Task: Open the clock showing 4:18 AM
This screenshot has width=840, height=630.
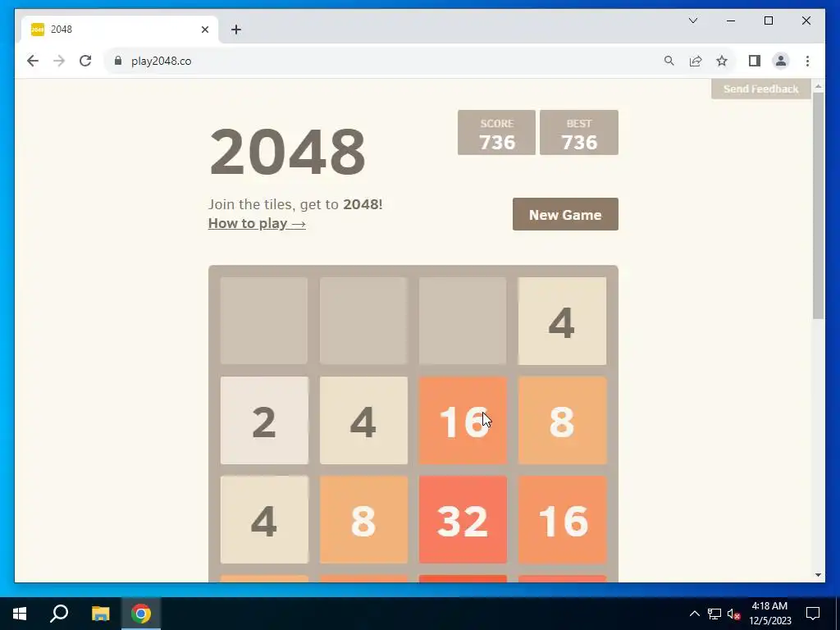Action: tap(769, 614)
